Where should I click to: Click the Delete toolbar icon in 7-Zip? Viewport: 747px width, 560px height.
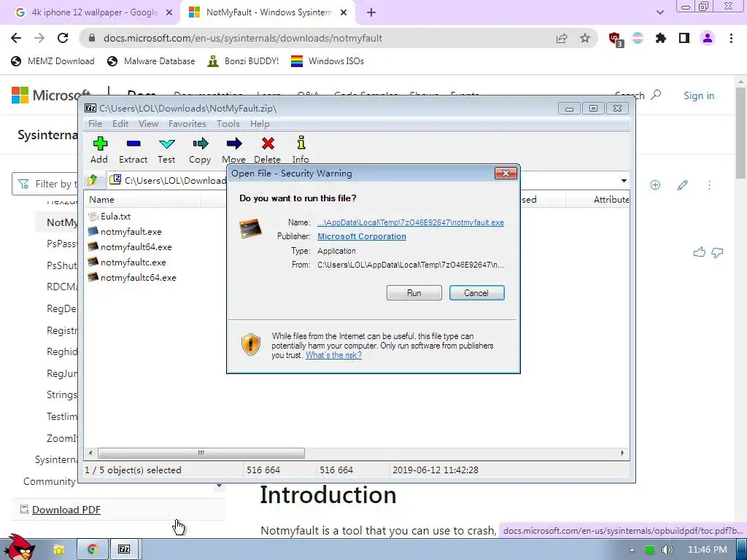pos(268,144)
